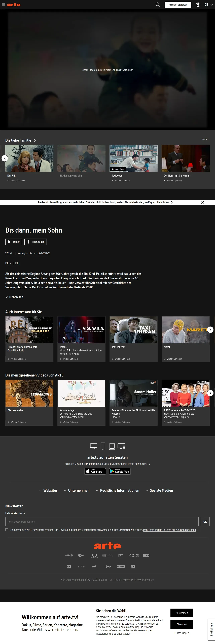The height and width of the screenshot is (644, 215).
Task: Dismiss the legal availability notice banner
Action: tap(202, 202)
